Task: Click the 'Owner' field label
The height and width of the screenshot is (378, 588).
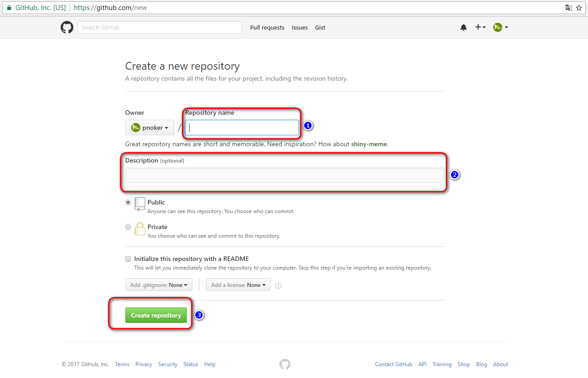Action: [x=134, y=112]
